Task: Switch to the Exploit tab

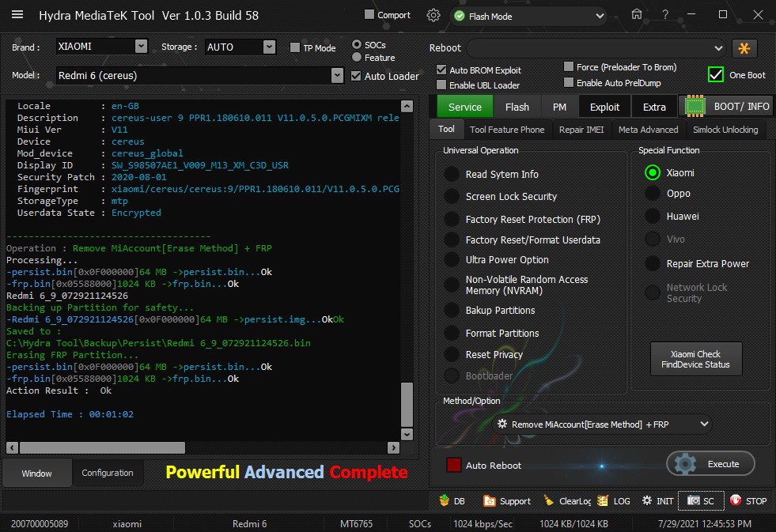Action: pos(604,107)
